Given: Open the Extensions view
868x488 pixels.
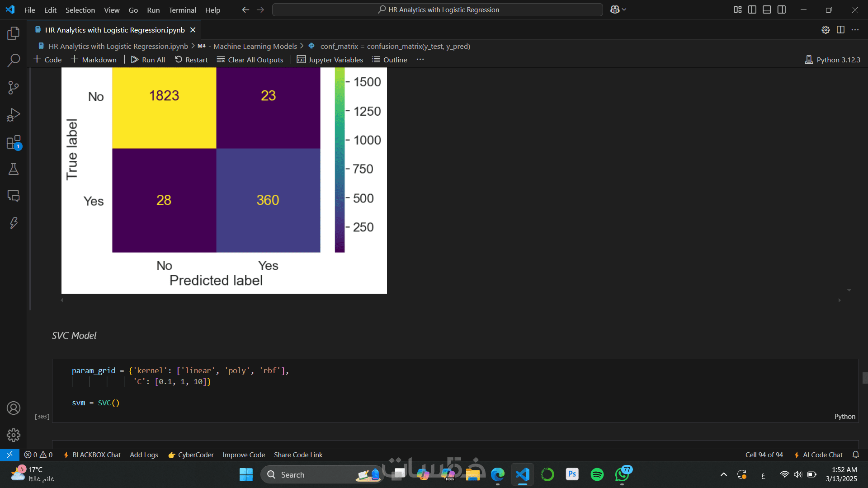Looking at the screenshot, I should [14, 142].
